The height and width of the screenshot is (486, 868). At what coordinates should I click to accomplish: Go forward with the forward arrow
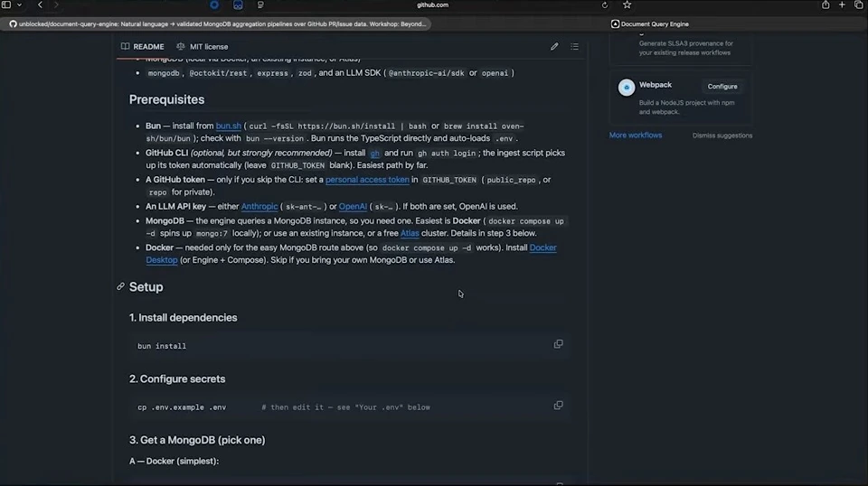[x=56, y=5]
